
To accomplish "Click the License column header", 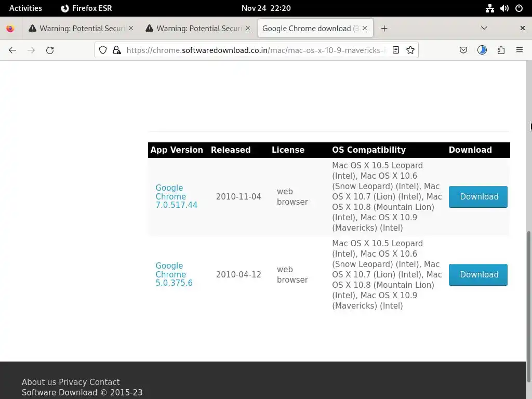I will 288,150.
